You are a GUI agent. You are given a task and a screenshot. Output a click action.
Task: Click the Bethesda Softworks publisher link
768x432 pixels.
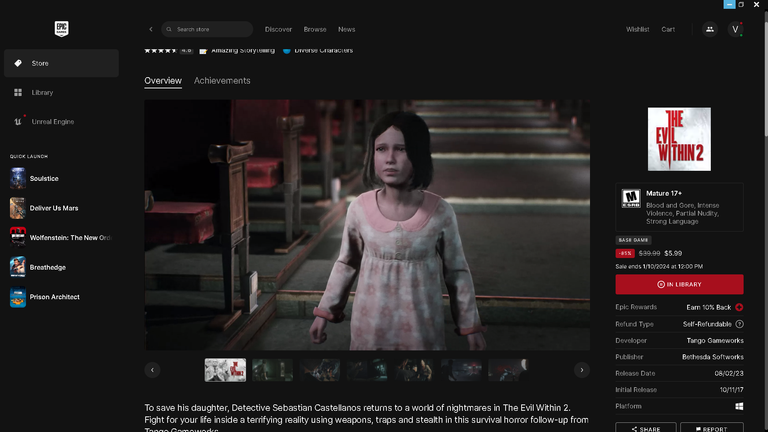pos(713,357)
